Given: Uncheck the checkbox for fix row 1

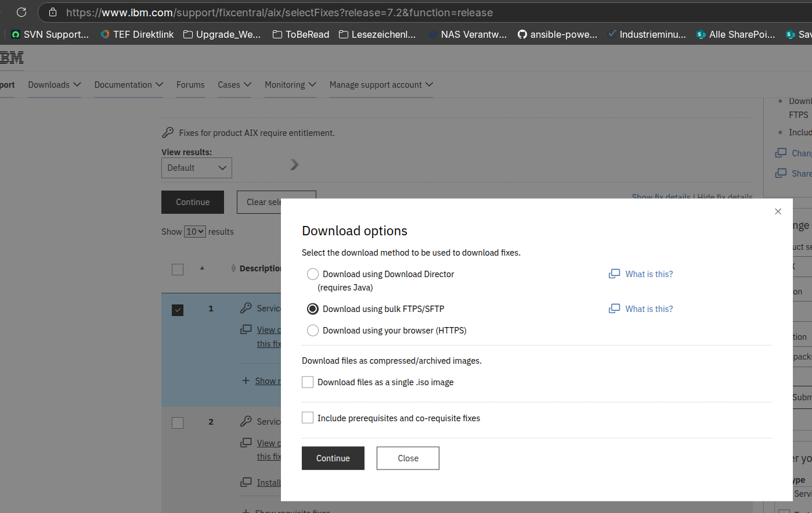Looking at the screenshot, I should [x=178, y=310].
